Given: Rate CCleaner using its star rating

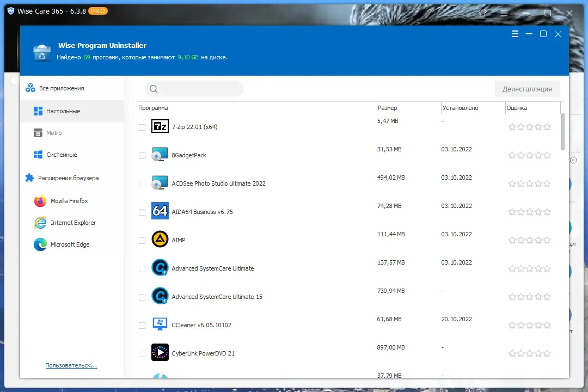Looking at the screenshot, I should (530, 325).
